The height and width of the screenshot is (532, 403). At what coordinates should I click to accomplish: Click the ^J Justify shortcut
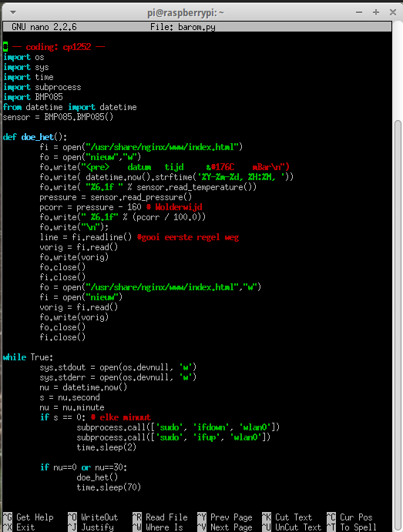pos(91,527)
